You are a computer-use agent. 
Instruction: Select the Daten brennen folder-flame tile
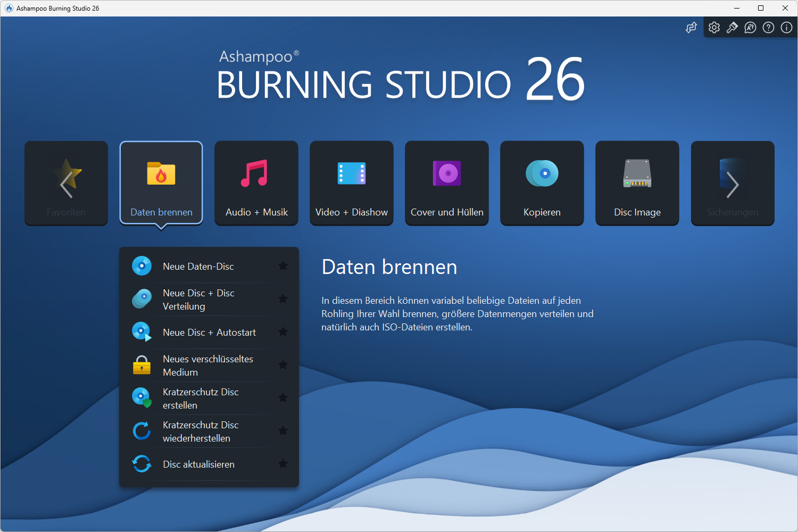click(161, 183)
